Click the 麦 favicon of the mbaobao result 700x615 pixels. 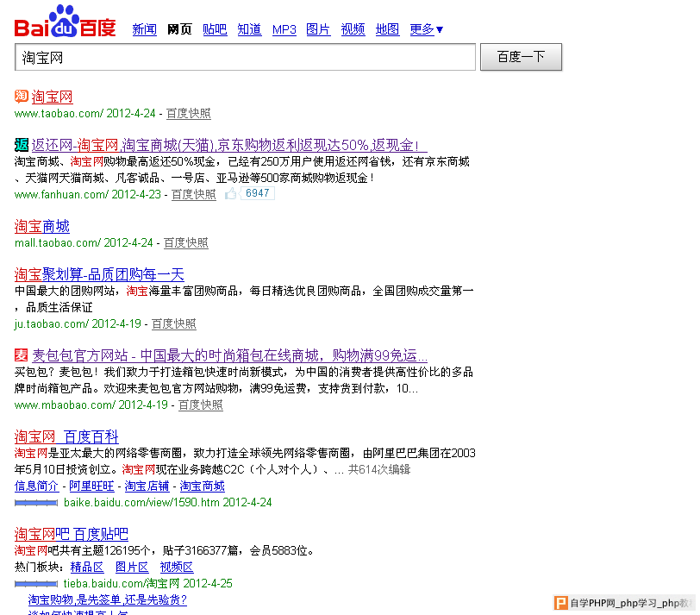[x=22, y=355]
